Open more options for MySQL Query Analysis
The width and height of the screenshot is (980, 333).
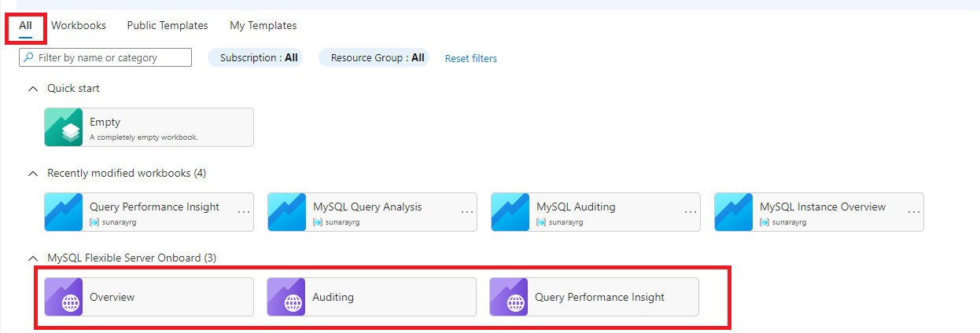(467, 212)
